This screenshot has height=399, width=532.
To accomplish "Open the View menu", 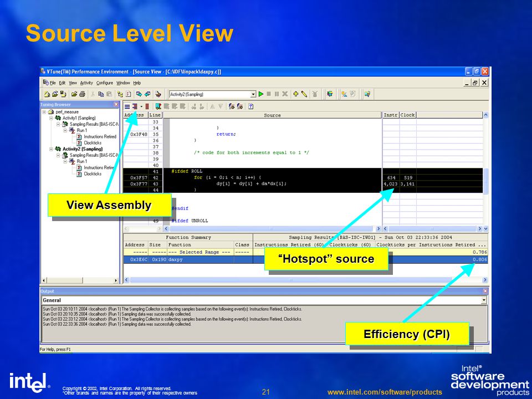I will [x=73, y=83].
